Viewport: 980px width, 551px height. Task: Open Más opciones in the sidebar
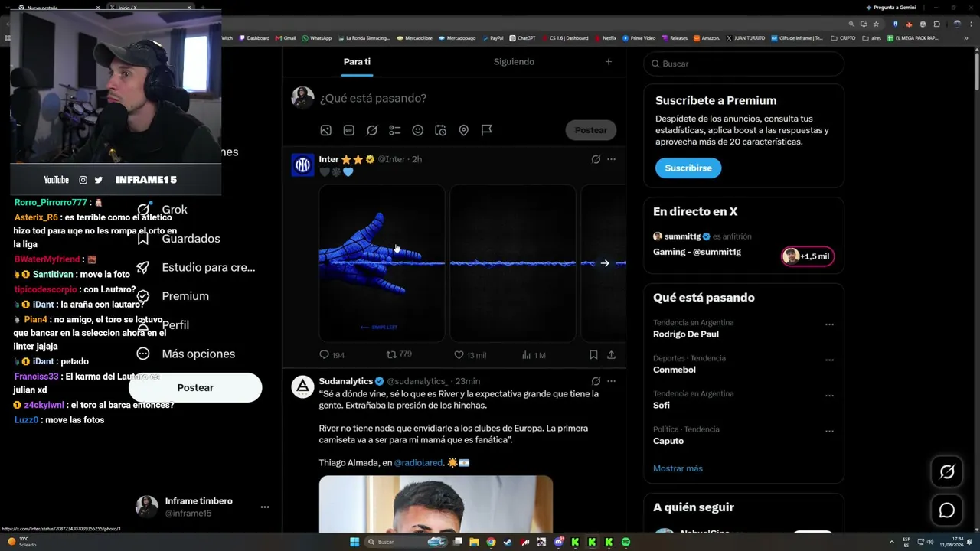(186, 354)
